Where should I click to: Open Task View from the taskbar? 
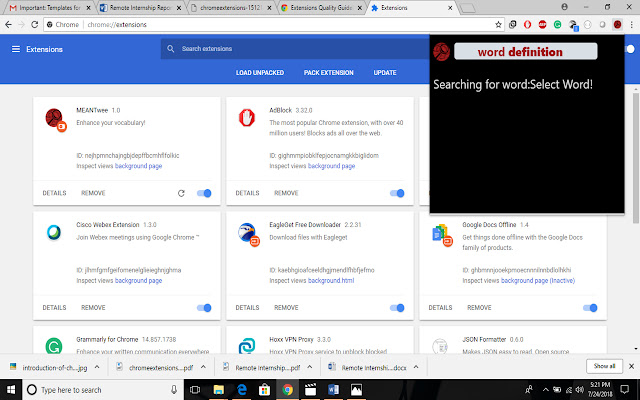tap(195, 390)
